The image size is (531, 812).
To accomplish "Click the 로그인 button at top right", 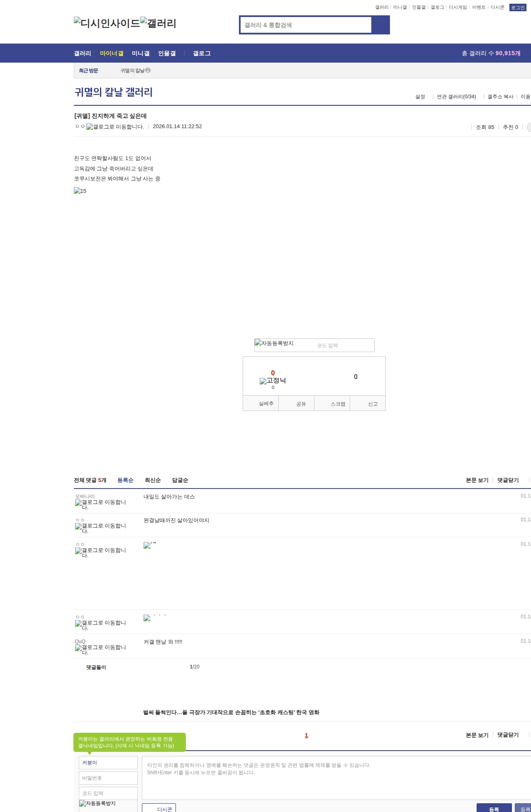I will pyautogui.click(x=517, y=7).
